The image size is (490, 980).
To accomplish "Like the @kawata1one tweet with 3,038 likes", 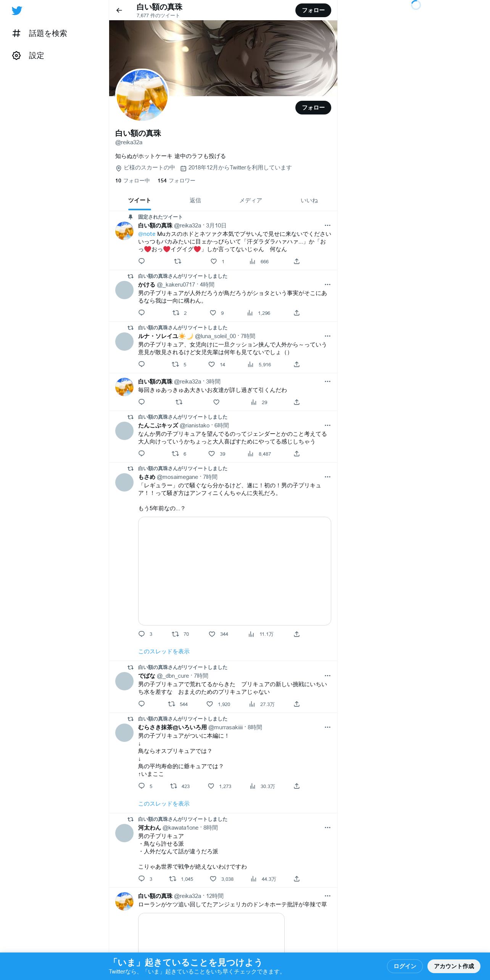I will pyautogui.click(x=213, y=879).
